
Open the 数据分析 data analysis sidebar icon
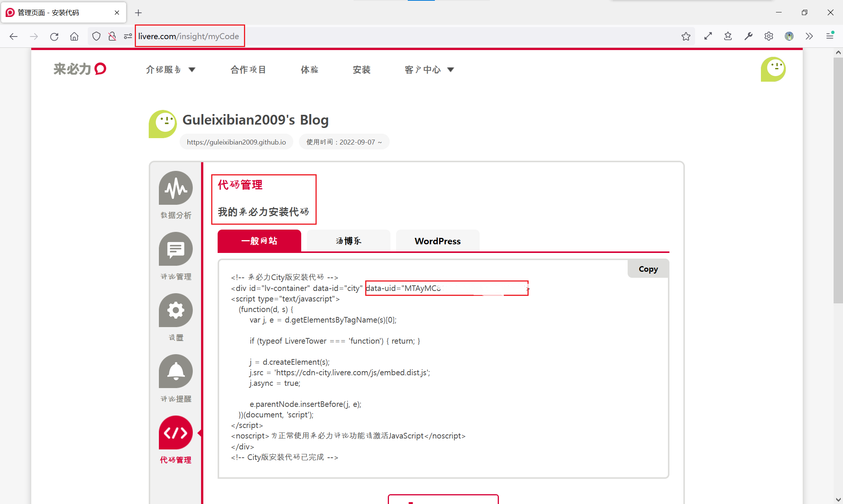pyautogui.click(x=175, y=188)
